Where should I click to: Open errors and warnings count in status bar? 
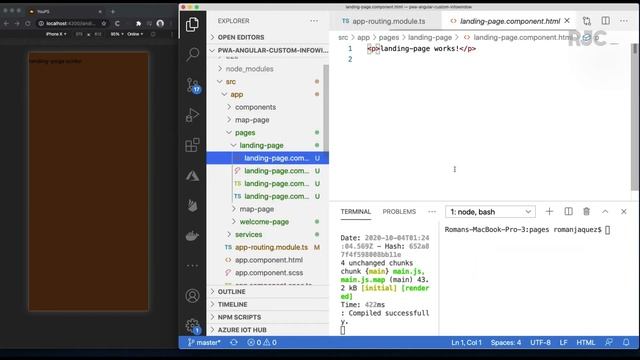pos(262,342)
